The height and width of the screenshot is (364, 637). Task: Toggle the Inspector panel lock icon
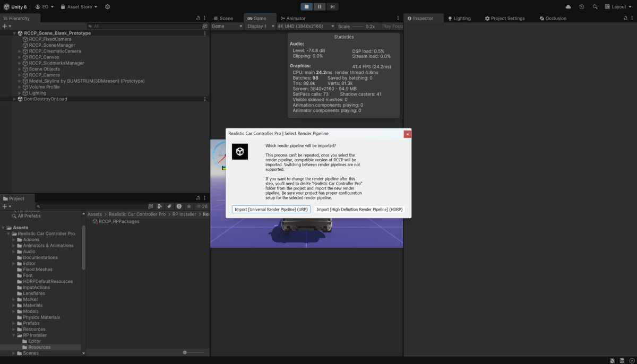[x=625, y=18]
